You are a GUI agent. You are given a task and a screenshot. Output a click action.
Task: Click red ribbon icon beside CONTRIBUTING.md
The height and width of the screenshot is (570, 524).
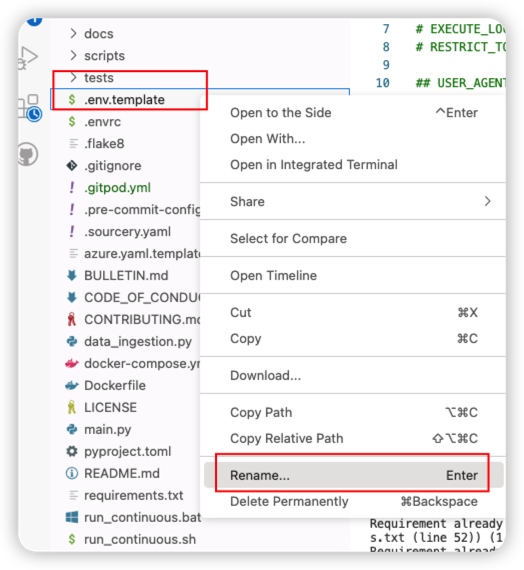72,319
